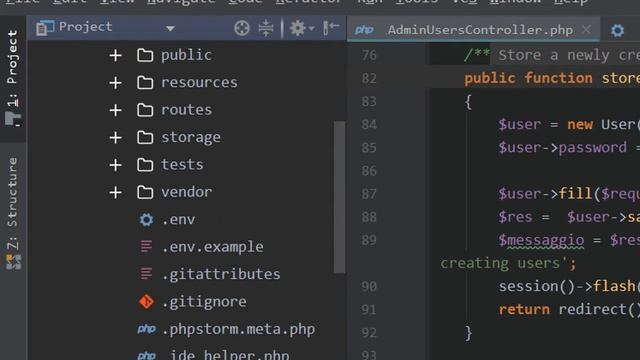Expand the storage folder

[x=116, y=138]
